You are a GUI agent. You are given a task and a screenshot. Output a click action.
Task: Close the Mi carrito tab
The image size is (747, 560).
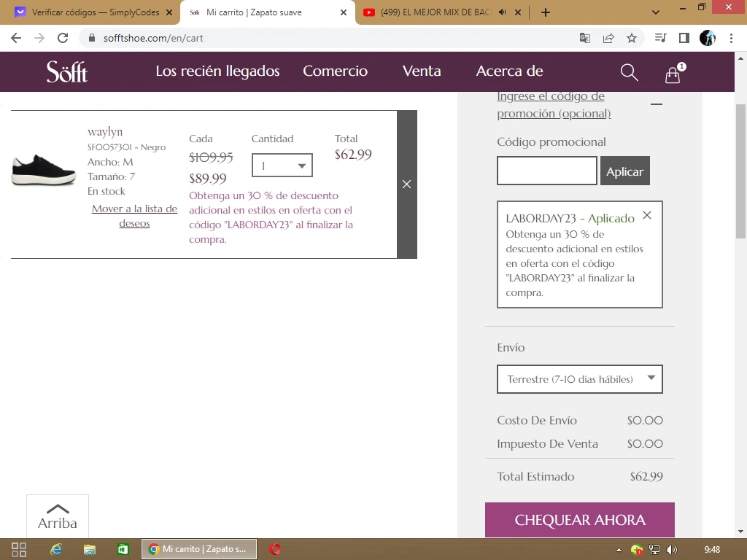tap(344, 12)
